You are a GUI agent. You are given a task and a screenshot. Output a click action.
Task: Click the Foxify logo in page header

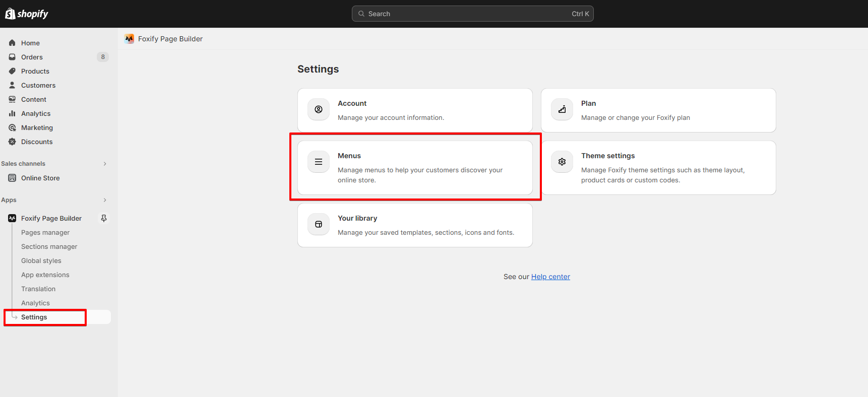(x=130, y=39)
